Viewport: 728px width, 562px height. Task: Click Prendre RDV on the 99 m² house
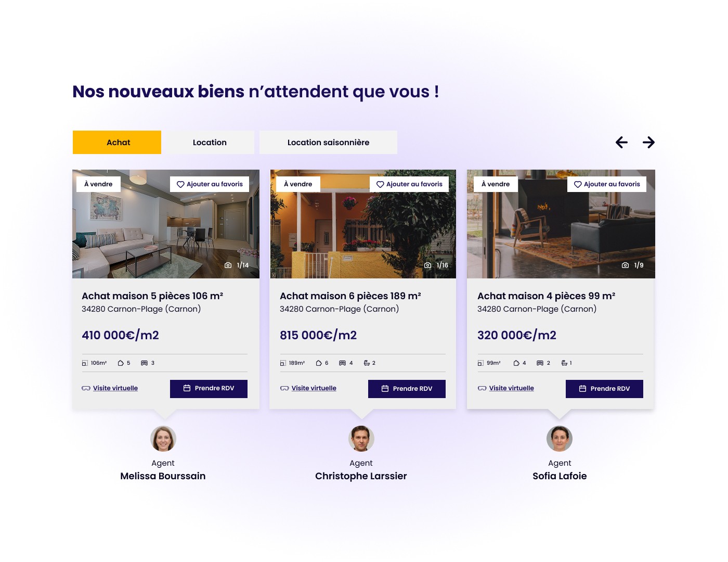(604, 389)
